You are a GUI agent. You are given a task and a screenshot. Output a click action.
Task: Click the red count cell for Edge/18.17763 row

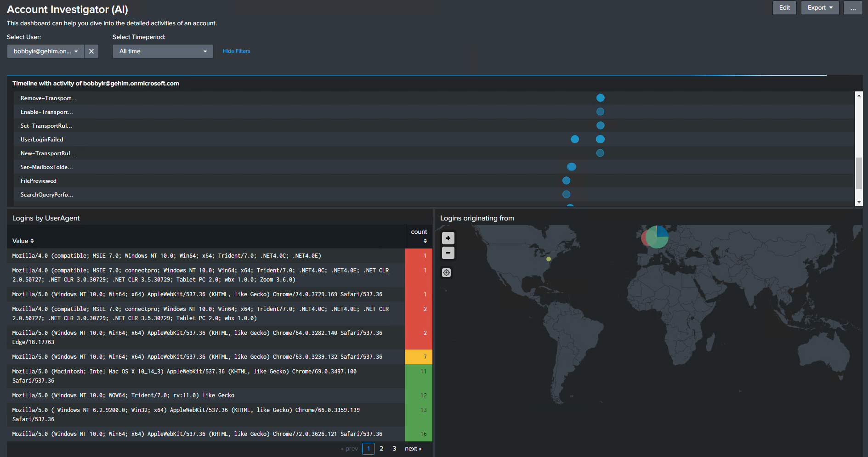click(419, 338)
